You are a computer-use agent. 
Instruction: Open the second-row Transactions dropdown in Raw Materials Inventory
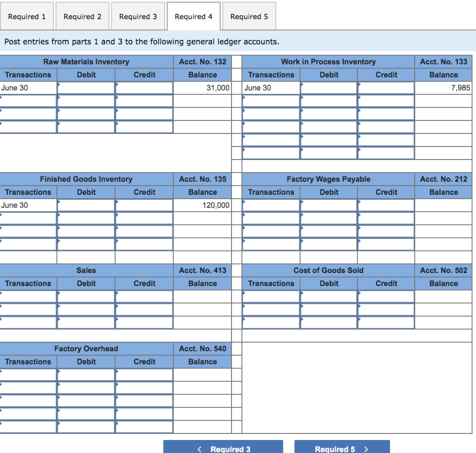tap(28, 100)
